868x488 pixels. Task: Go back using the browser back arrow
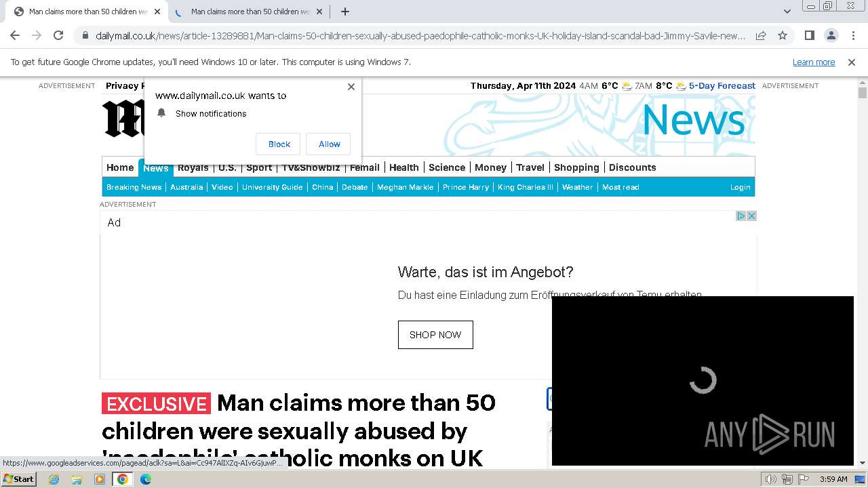pyautogui.click(x=15, y=35)
